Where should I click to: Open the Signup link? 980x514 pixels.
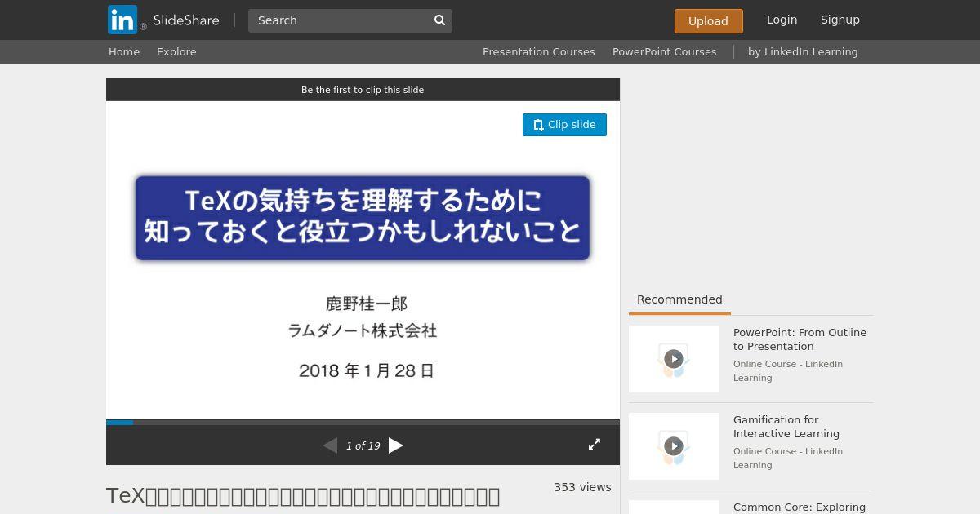pos(840,20)
